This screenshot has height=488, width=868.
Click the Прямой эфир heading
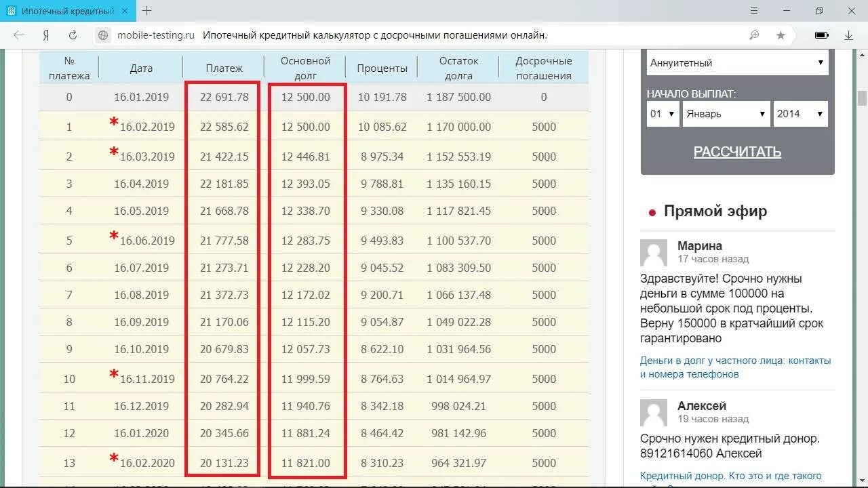715,211
